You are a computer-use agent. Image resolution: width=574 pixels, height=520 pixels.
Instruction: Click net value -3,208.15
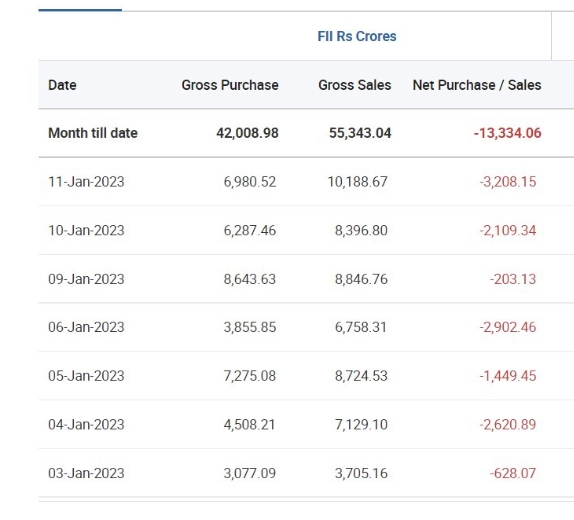pyautogui.click(x=508, y=182)
